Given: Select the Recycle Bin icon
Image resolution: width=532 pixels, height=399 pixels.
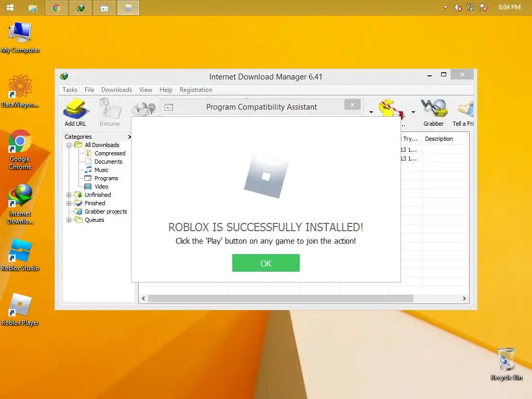Looking at the screenshot, I should [507, 363].
